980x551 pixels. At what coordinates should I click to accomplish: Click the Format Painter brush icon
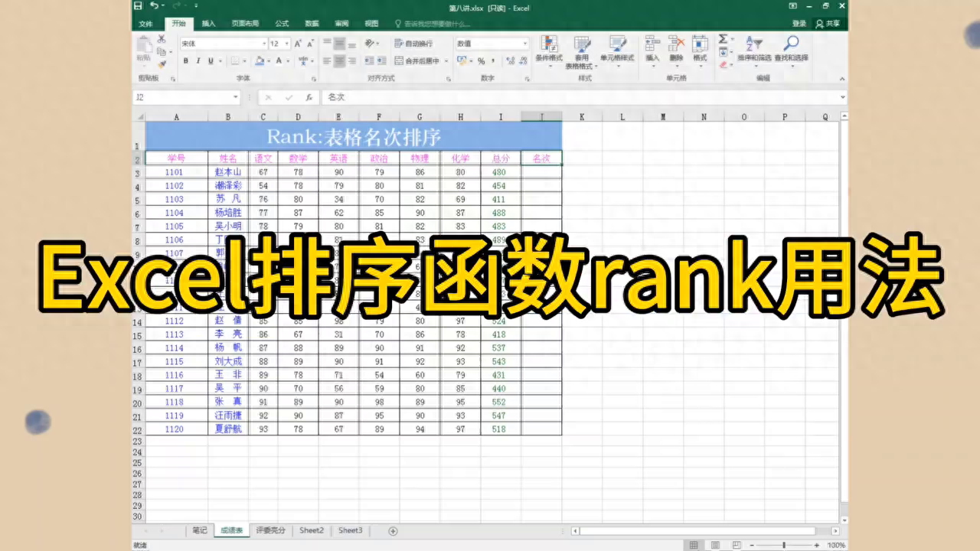(162, 64)
